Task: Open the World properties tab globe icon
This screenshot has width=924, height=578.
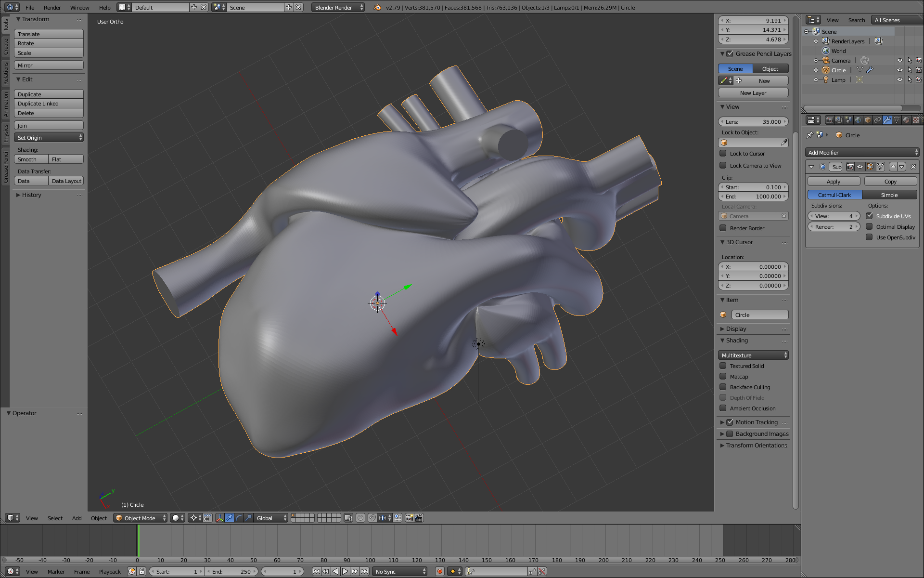Action: 858,120
